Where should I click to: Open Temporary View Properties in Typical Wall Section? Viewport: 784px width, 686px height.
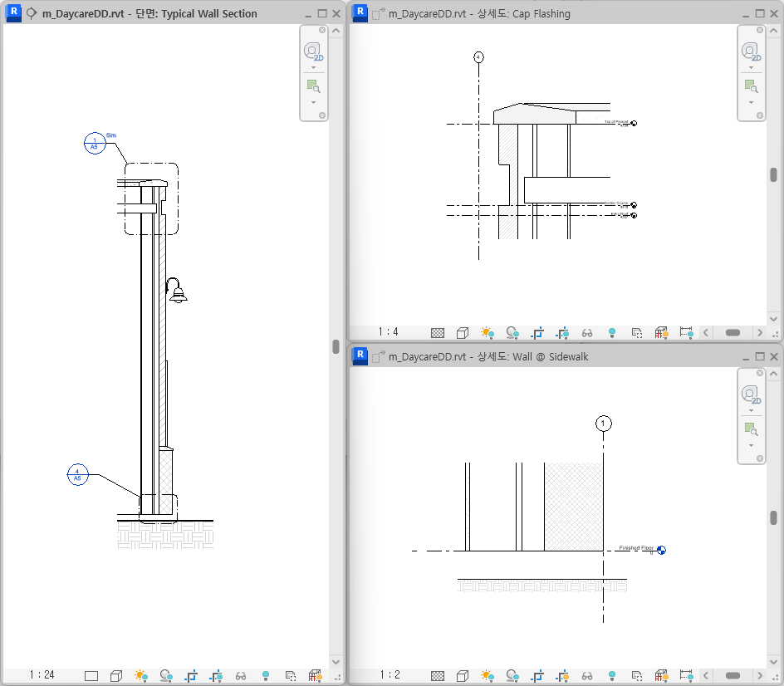coord(291,676)
